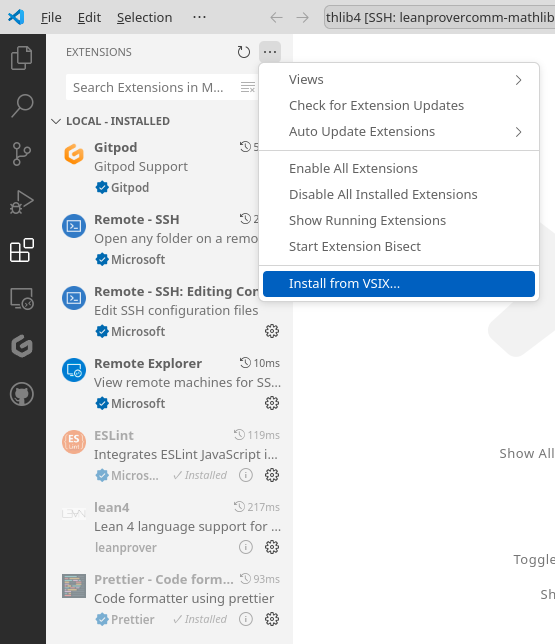Open manage gear for lean4
This screenshot has width=555, height=644.
(x=272, y=547)
